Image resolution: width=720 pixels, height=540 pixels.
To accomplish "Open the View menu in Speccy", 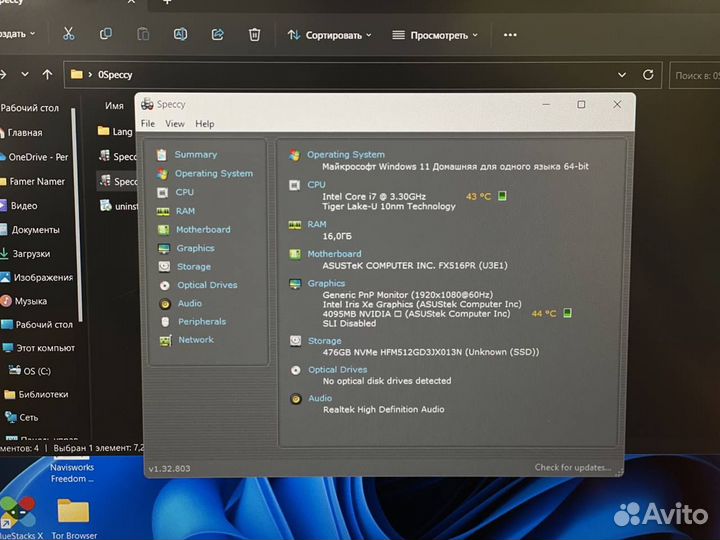I will (175, 124).
